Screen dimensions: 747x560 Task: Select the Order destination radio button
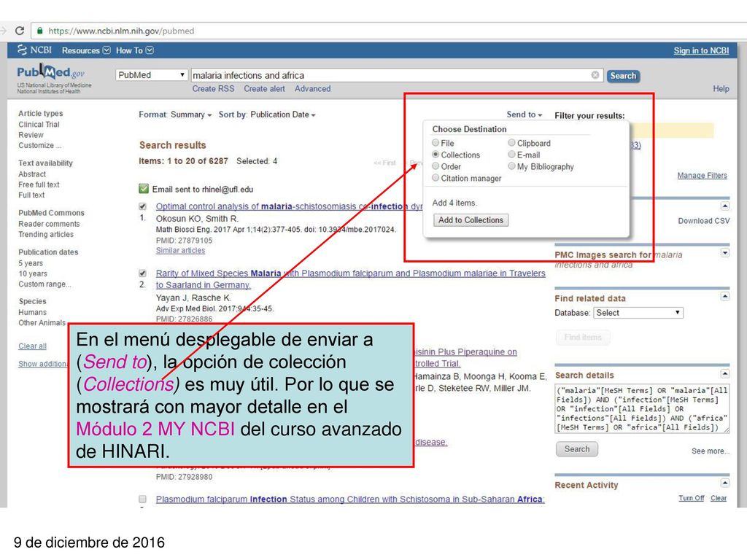[x=436, y=166]
